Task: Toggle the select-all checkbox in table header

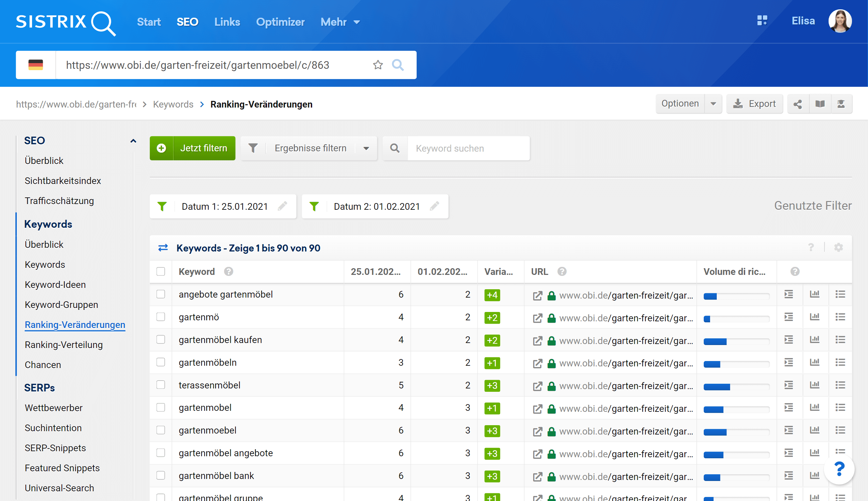Action: point(161,272)
